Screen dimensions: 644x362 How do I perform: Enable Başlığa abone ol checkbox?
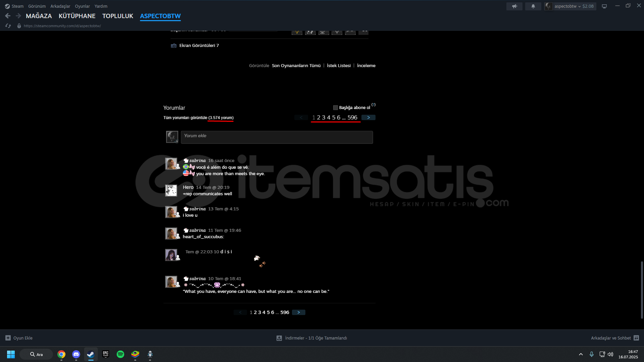tap(335, 108)
